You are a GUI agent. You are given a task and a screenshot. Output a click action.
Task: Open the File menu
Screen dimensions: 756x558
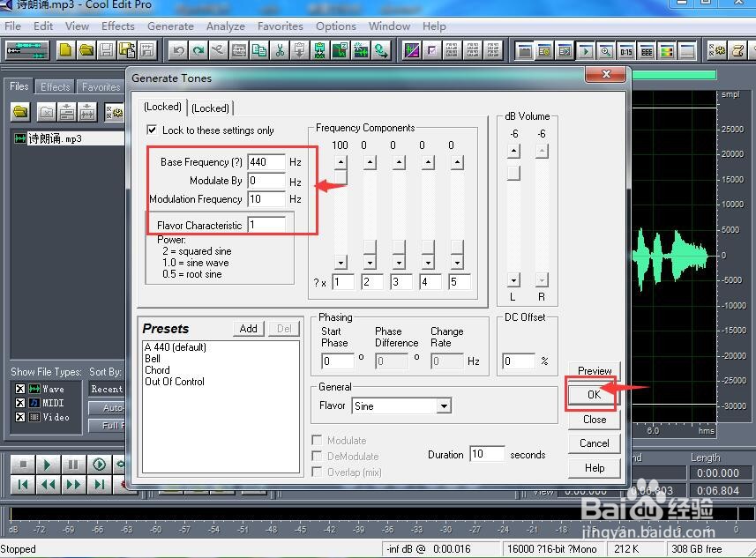(x=12, y=26)
